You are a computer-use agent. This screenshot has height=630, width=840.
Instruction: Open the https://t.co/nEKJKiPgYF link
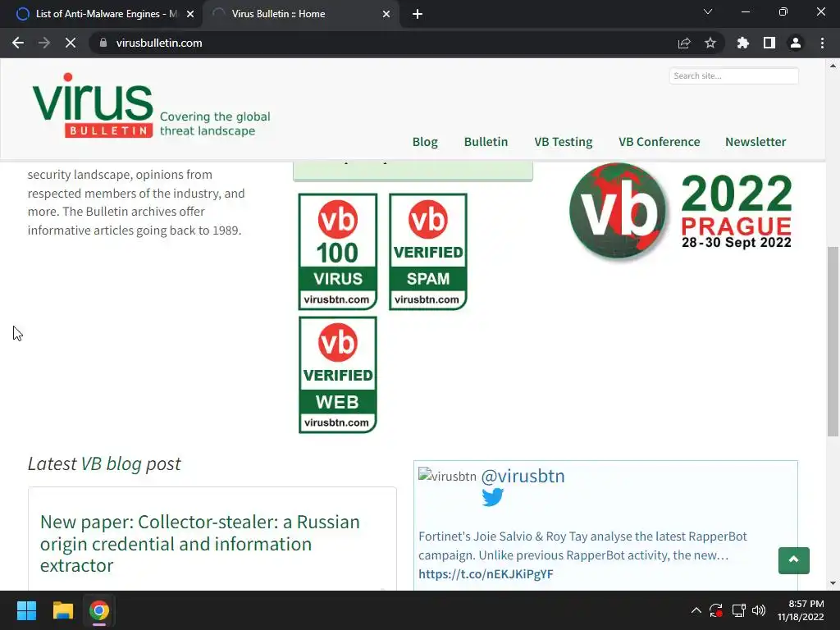(486, 573)
